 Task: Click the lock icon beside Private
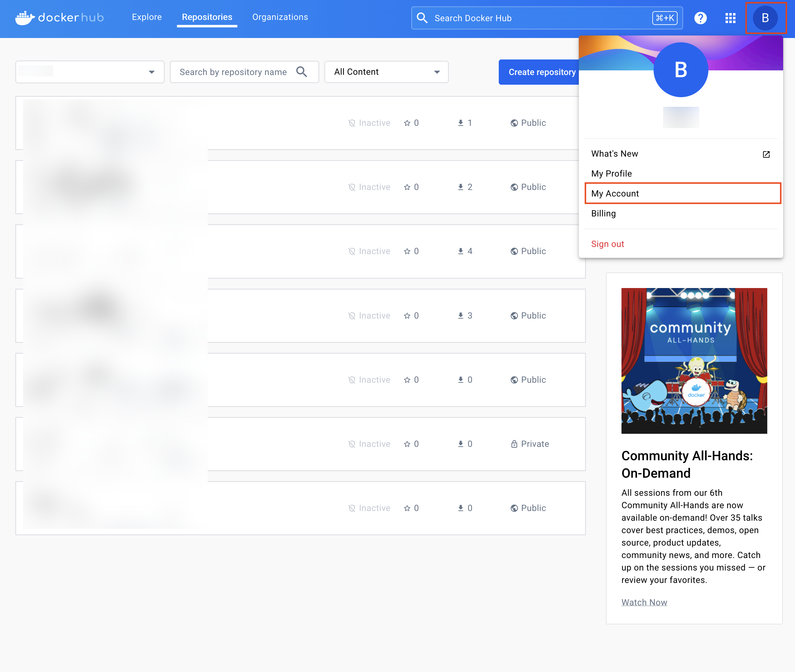pos(514,444)
